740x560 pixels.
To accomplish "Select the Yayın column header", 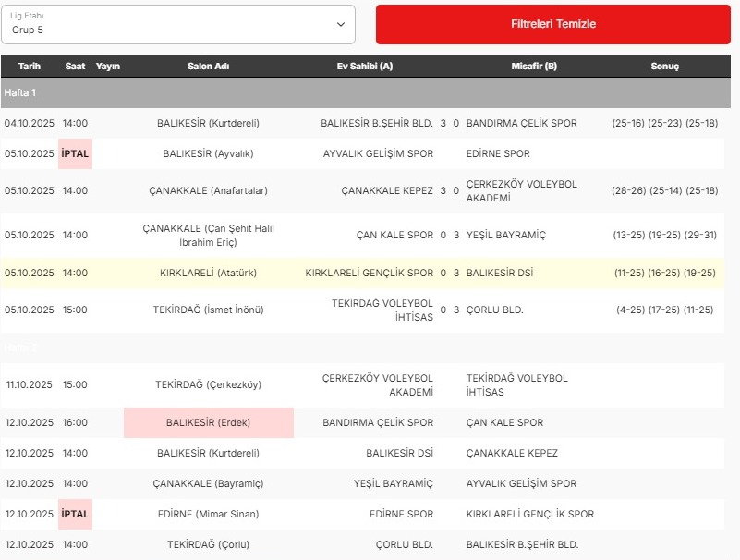I will click(x=108, y=67).
